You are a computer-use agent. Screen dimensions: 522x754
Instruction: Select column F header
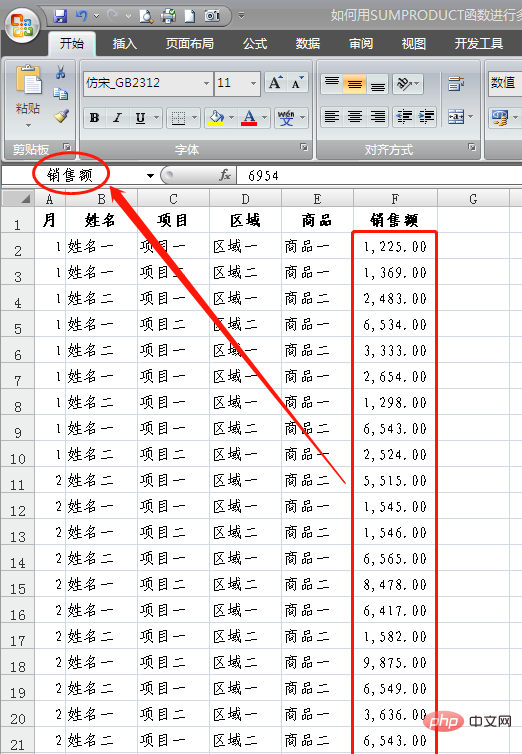click(x=395, y=199)
